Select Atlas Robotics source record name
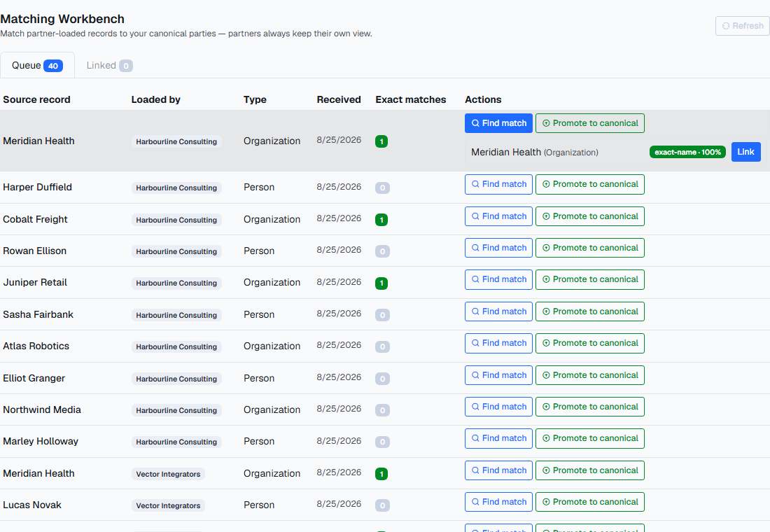 point(36,346)
